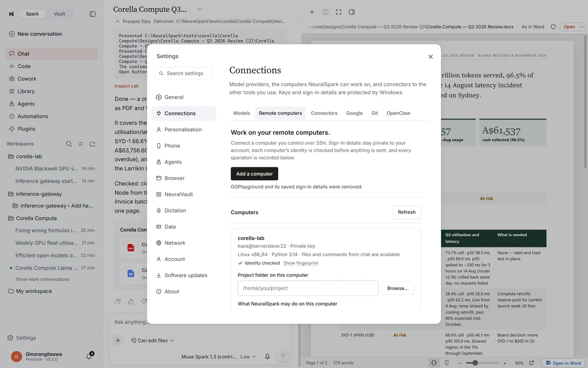Reload the document preview icon

[x=553, y=27]
